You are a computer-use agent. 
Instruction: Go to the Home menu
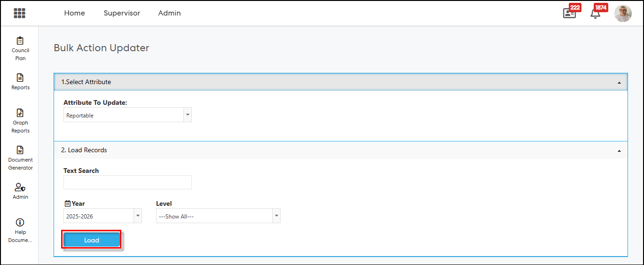click(x=74, y=13)
